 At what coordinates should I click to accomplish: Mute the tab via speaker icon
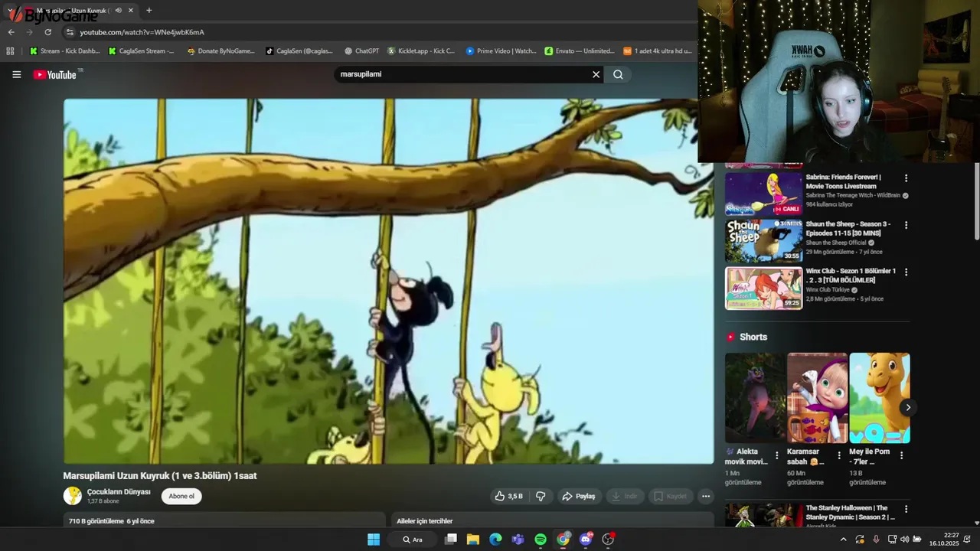click(x=118, y=11)
